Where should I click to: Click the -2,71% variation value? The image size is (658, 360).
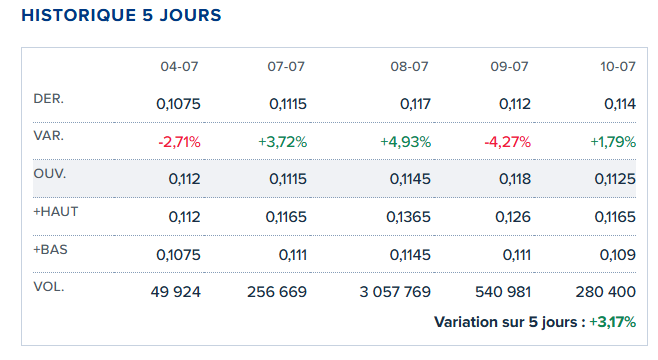click(x=179, y=142)
